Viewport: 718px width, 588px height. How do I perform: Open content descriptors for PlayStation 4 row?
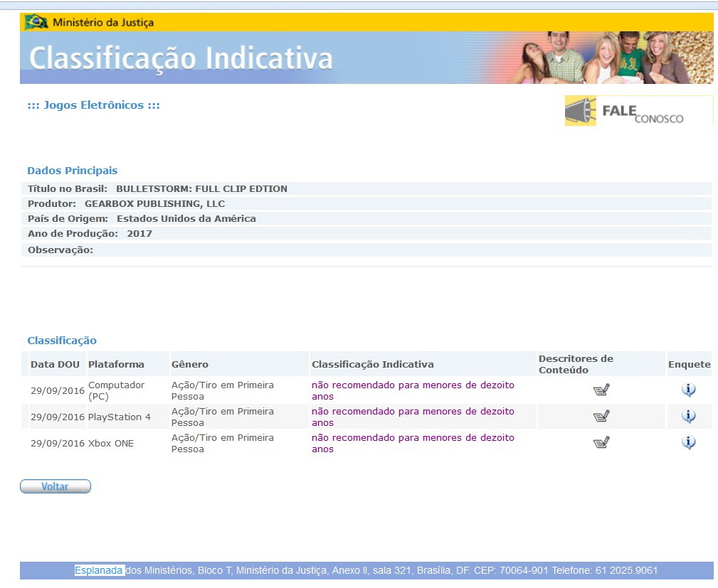pos(601,417)
